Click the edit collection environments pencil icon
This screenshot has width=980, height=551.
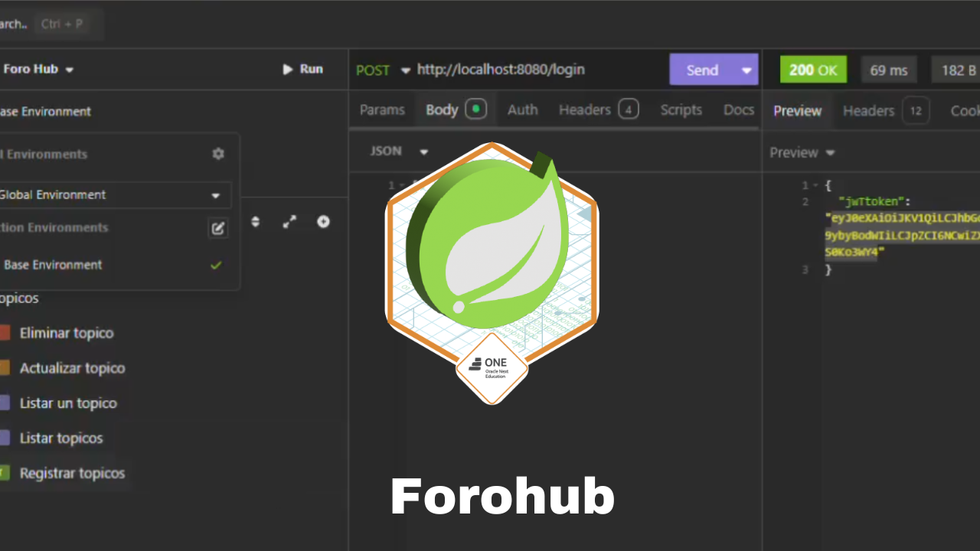coord(218,228)
